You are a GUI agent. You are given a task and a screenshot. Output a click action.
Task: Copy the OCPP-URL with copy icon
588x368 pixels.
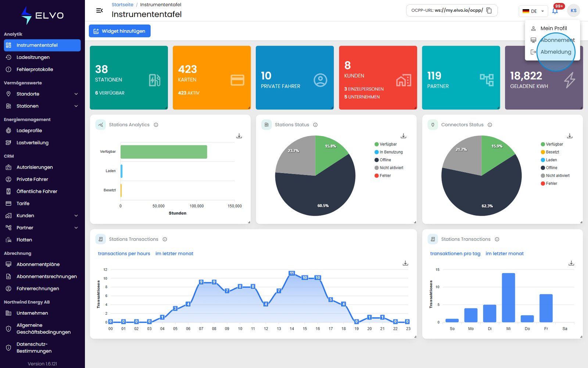pyautogui.click(x=489, y=10)
